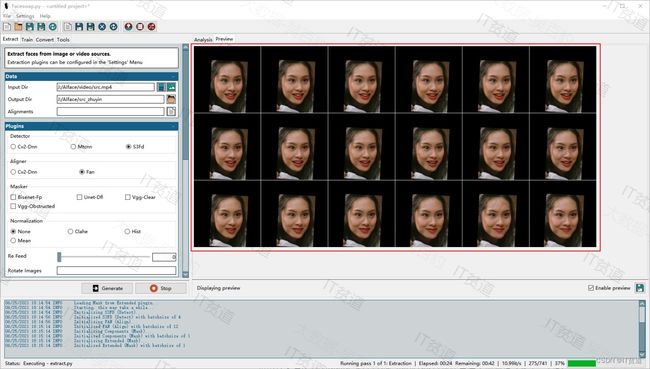Enable Bisenet-Fp masker checkbox
This screenshot has height=369, width=650.
point(13,197)
